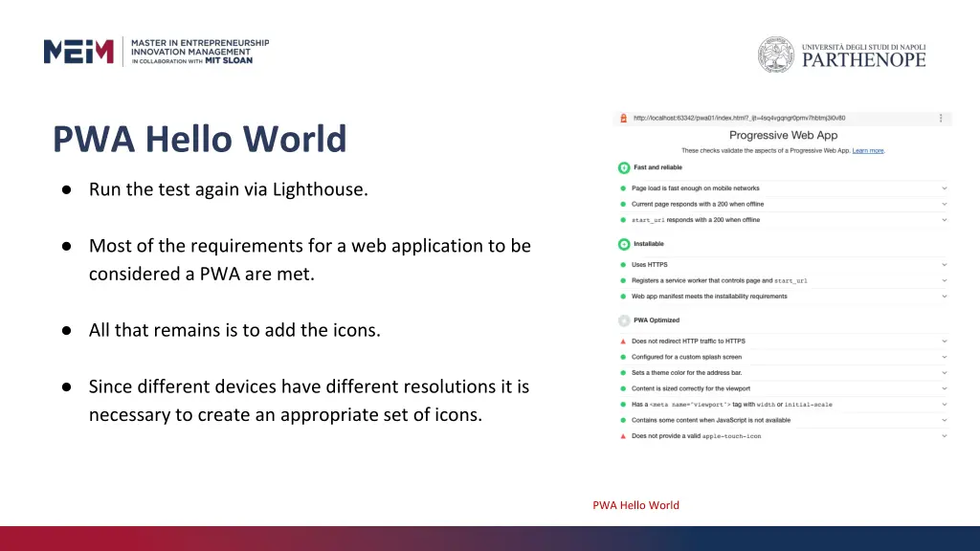
Task: Expand Does not provide apple-touch-icon chevron
Action: pos(945,436)
